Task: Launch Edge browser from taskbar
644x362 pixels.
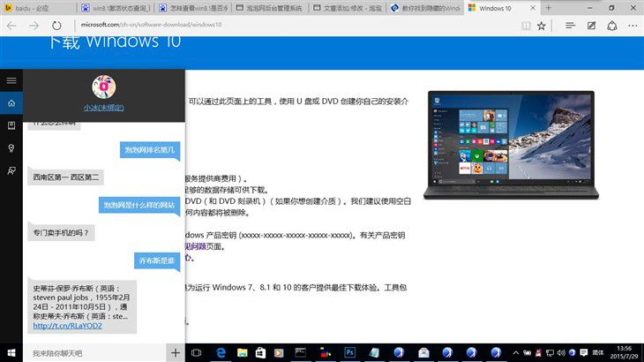Action: click(221, 352)
